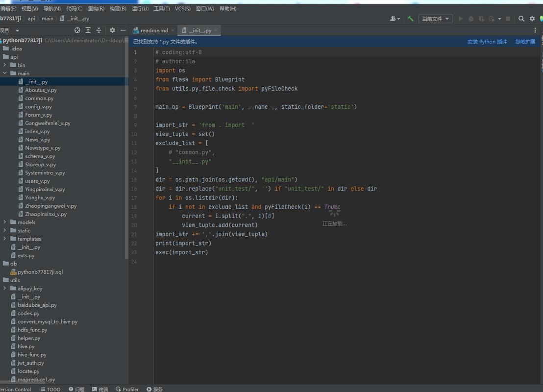Click the 安装 Python 插件 link
The height and width of the screenshot is (392, 543).
487,42
